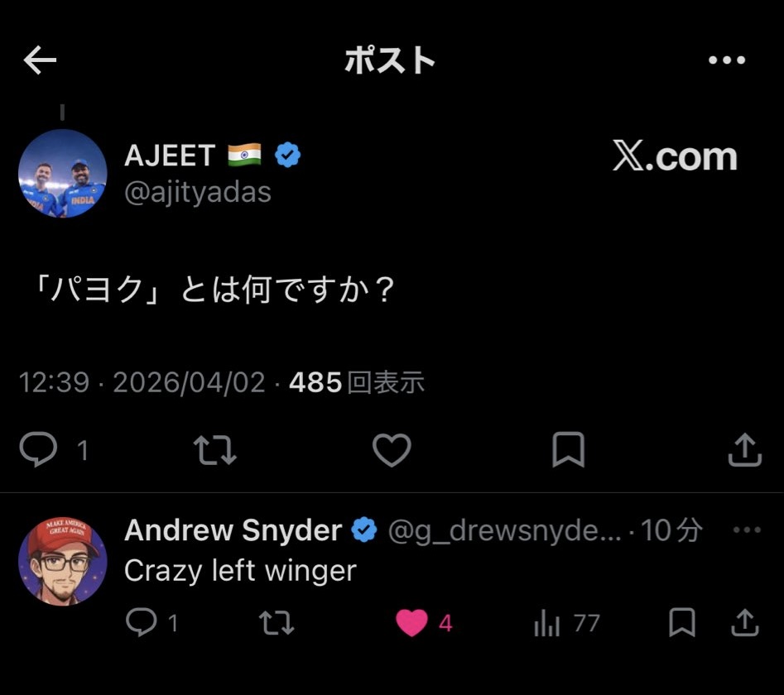Repost AJEET's main post
Viewport: 784px width, 695px height.
(215, 450)
